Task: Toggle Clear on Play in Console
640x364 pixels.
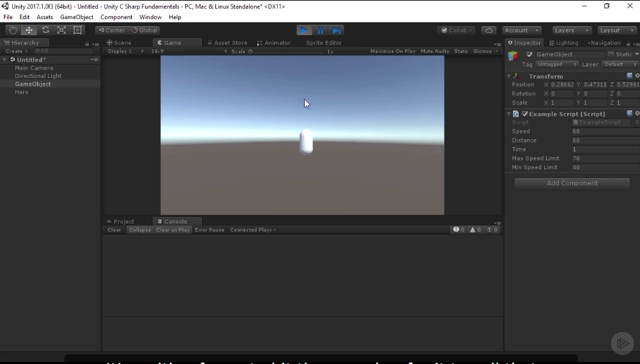Action: [x=172, y=230]
